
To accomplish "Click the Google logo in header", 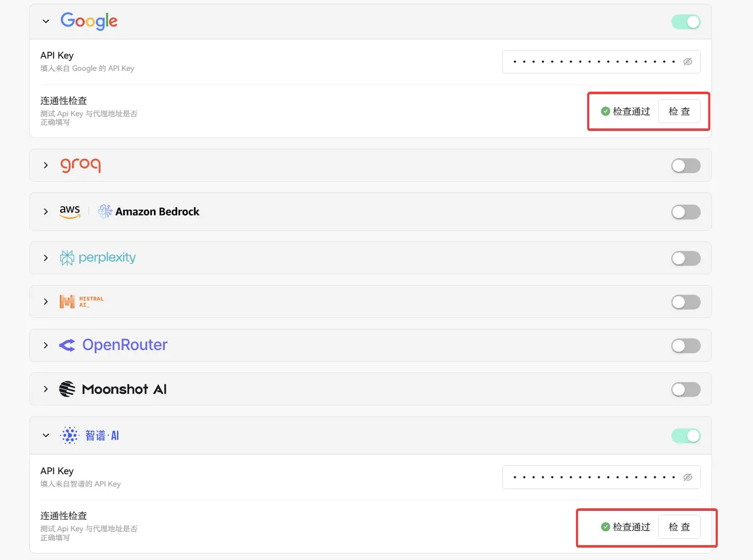I will (89, 21).
